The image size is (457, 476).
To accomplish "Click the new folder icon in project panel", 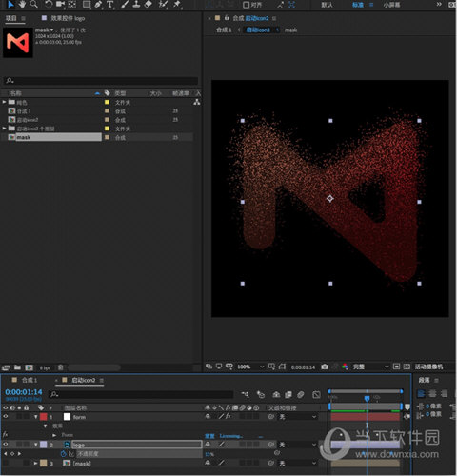I will coord(17,367).
